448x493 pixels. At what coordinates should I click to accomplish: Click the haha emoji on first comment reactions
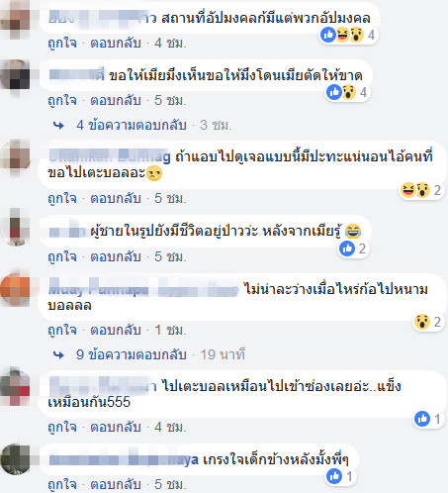(x=342, y=35)
